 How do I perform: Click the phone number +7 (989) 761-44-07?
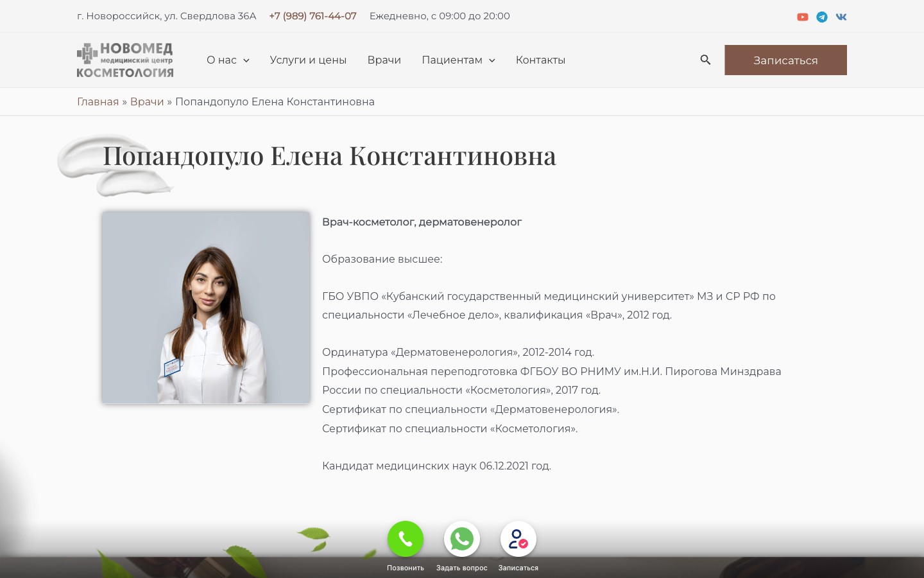point(312,16)
